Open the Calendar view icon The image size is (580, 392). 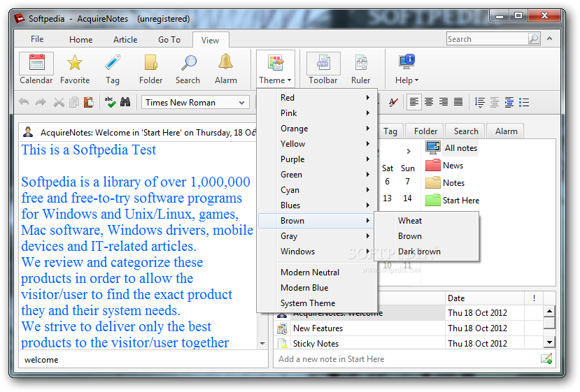tap(36, 69)
